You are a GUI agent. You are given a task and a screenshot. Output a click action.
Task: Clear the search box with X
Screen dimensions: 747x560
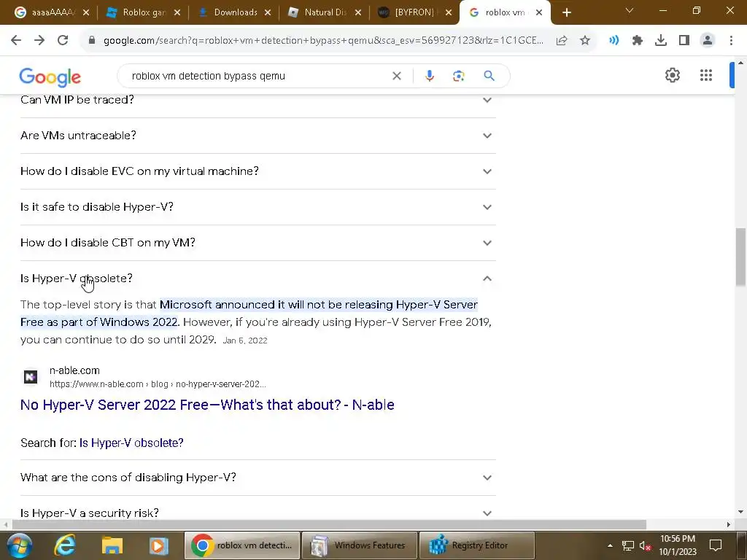[x=396, y=76]
